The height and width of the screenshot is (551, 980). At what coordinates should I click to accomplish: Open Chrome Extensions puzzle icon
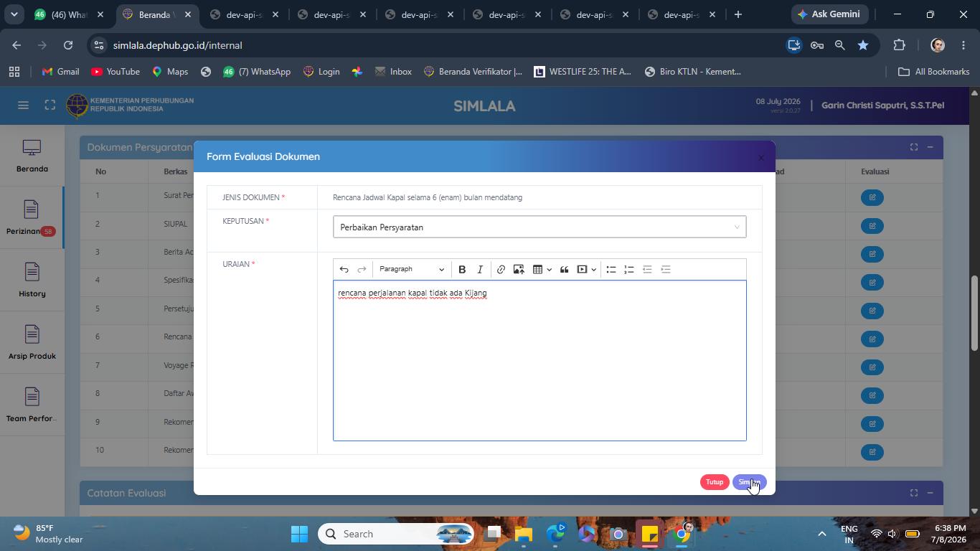point(899,45)
